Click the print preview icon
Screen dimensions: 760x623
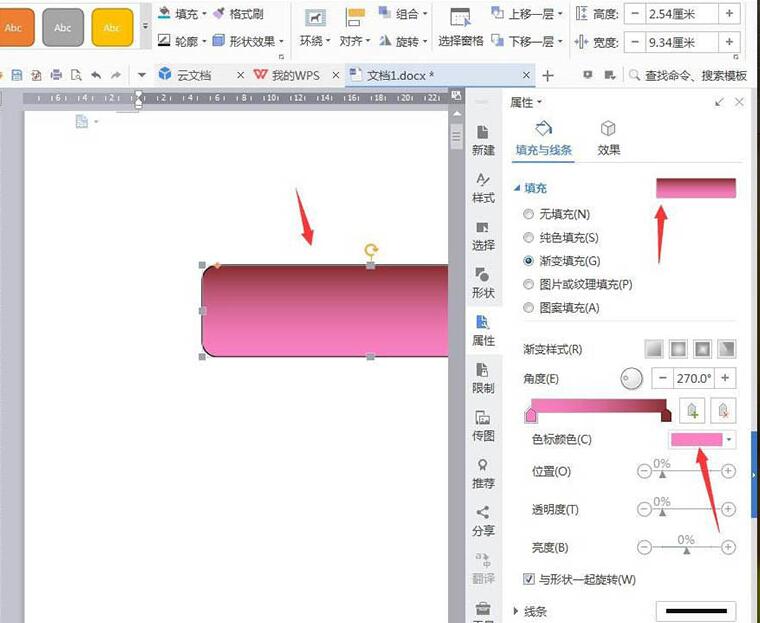pyautogui.click(x=76, y=75)
